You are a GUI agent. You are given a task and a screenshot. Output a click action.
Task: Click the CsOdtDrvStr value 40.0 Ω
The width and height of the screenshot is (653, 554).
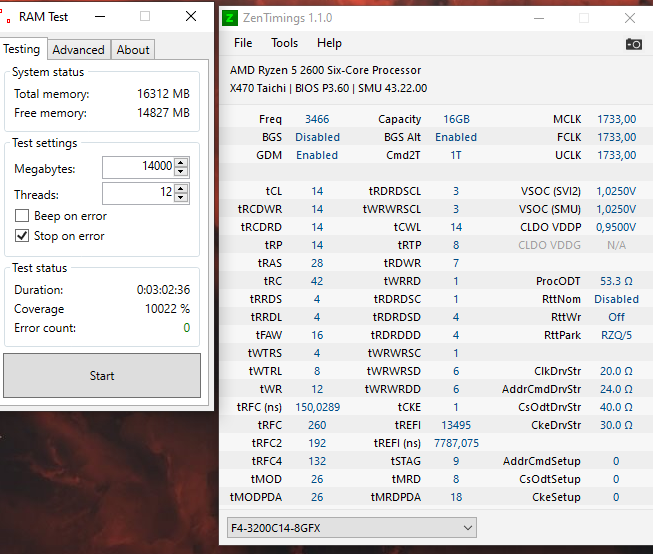point(616,407)
